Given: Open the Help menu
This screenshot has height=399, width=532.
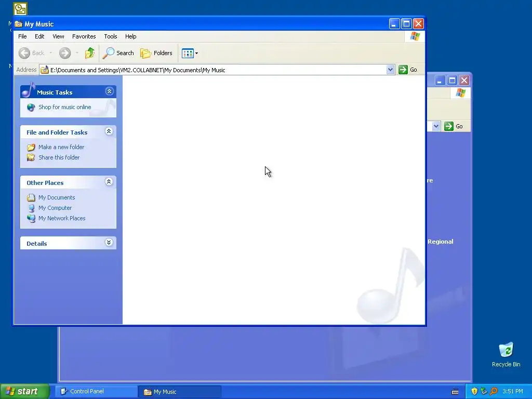Looking at the screenshot, I should pyautogui.click(x=130, y=36).
